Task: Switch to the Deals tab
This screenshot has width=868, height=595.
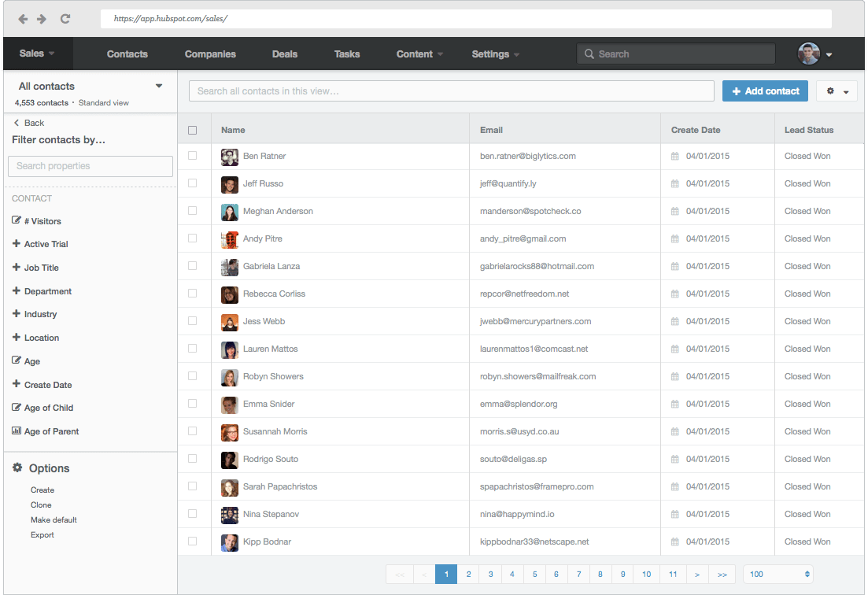Action: 284,54
